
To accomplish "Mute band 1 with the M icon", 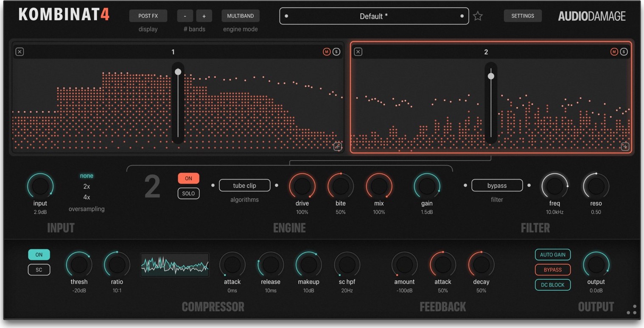I will tap(326, 52).
